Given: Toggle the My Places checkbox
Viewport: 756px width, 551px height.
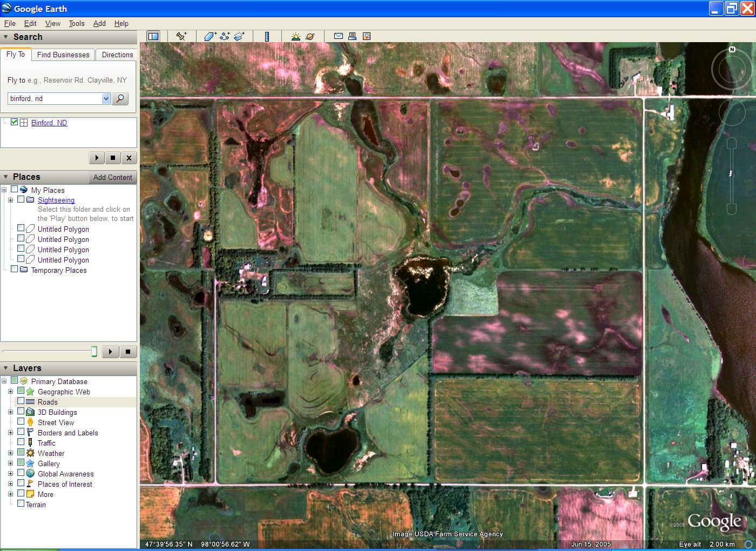Looking at the screenshot, I should (x=14, y=189).
